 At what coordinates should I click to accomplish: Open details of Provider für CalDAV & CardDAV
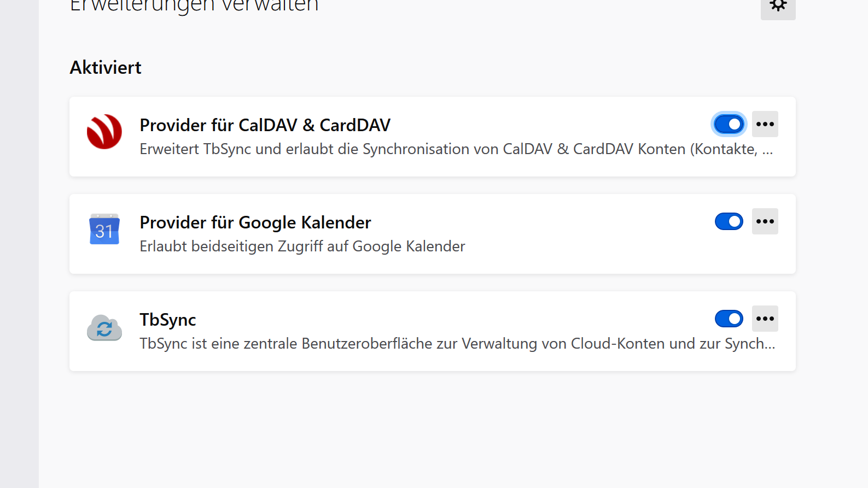(x=265, y=125)
